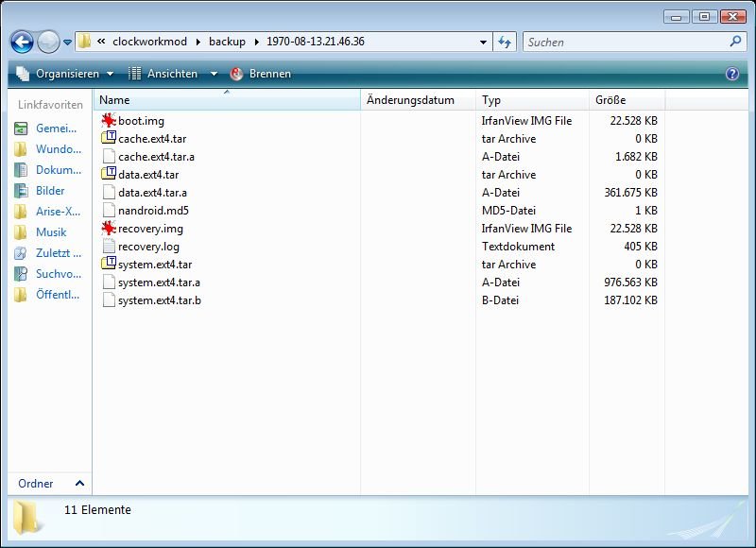The image size is (756, 548).
Task: Open the Organisieren menu
Action: 65,74
